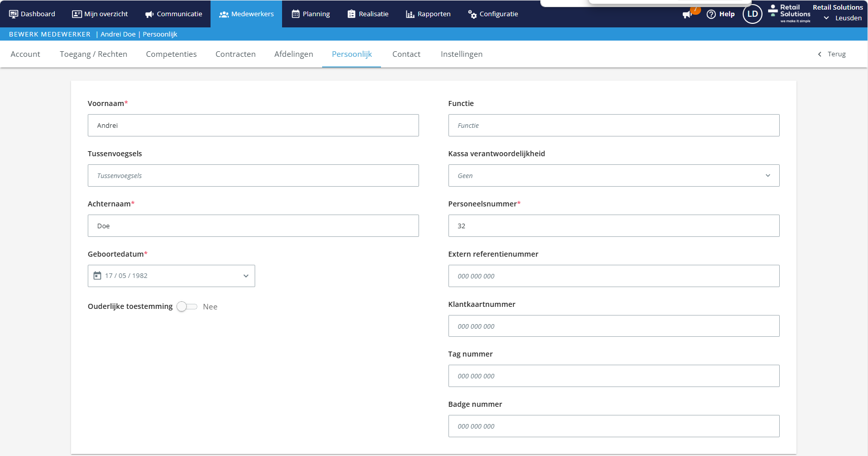868x456 pixels.
Task: Click the Personeelsnummer field showing 32
Action: point(614,226)
